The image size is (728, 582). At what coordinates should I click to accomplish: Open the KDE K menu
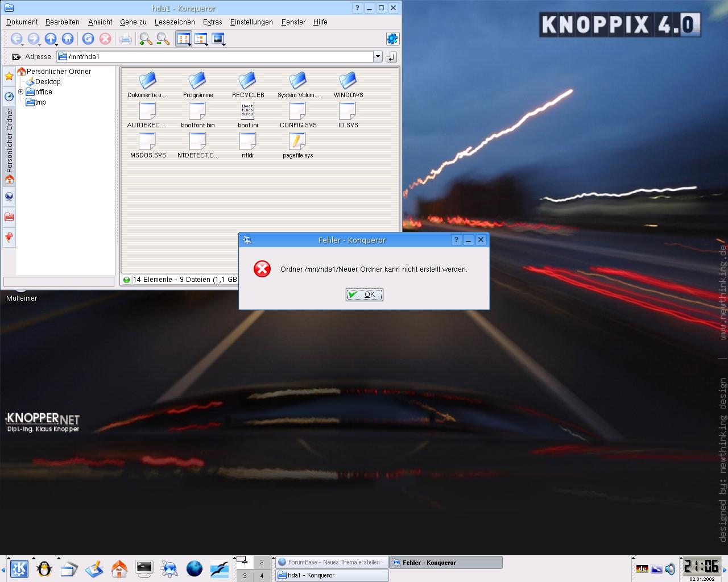[x=19, y=568]
